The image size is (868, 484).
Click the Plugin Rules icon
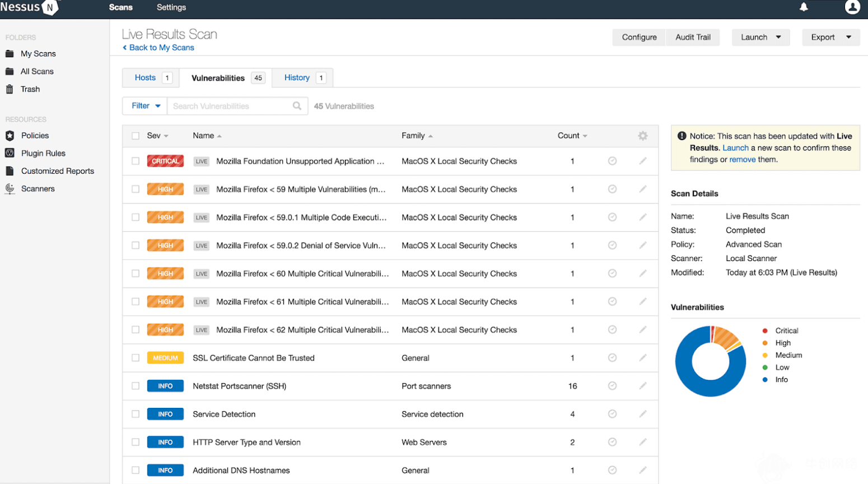(10, 153)
